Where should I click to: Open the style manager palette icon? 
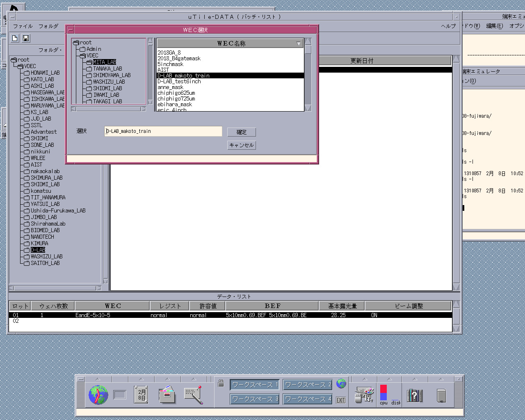click(x=364, y=395)
